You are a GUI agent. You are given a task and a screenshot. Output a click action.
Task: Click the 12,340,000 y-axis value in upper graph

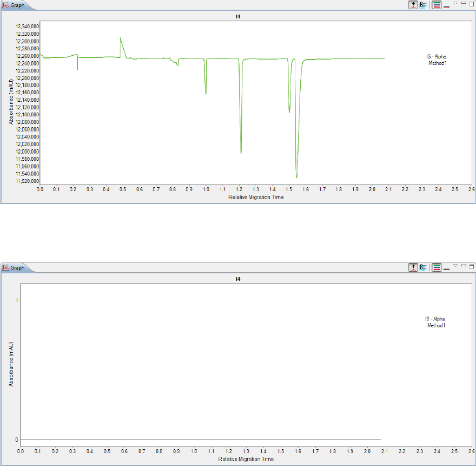pyautogui.click(x=27, y=27)
